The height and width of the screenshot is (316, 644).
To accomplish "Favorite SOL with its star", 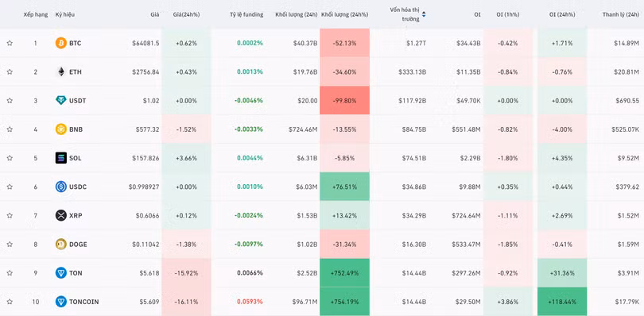I will click(10, 158).
